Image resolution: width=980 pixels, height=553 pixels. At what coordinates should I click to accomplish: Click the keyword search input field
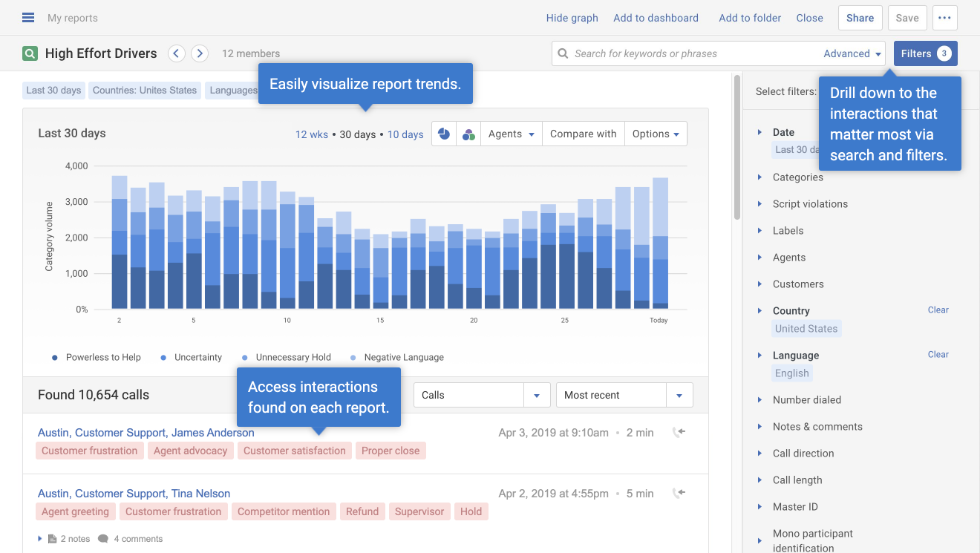point(694,53)
